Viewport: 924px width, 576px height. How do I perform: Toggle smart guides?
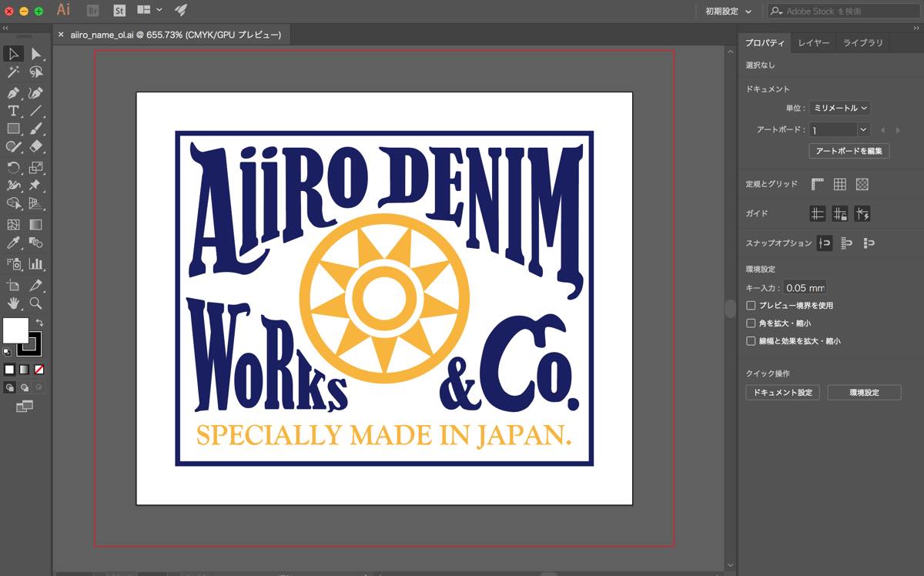(x=862, y=213)
